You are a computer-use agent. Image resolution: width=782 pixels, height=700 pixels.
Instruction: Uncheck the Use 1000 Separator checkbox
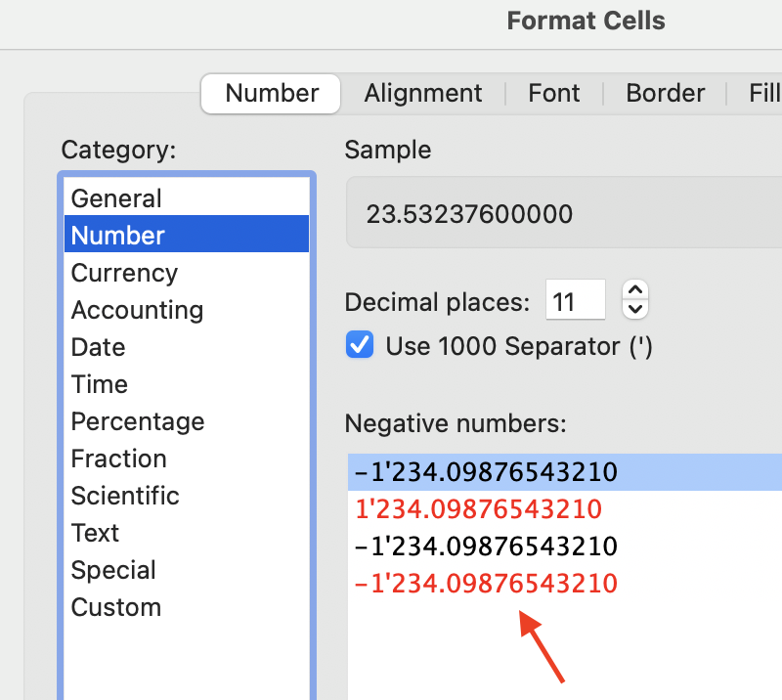pyautogui.click(x=361, y=345)
